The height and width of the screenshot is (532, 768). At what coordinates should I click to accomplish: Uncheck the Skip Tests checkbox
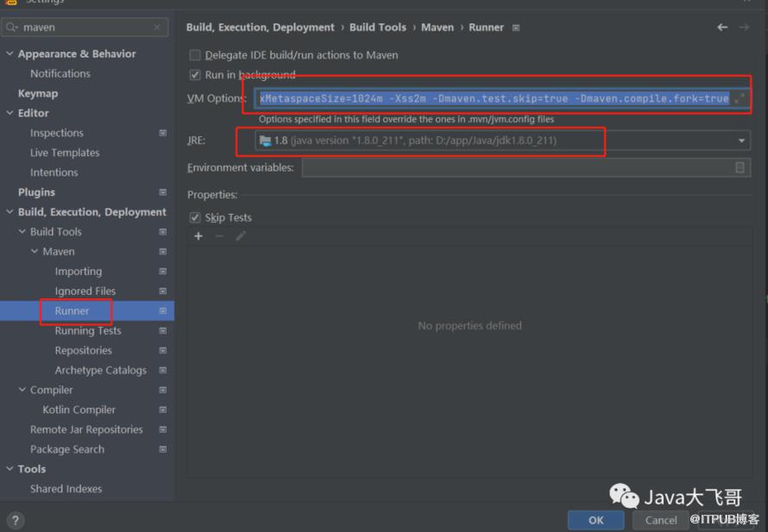(195, 217)
